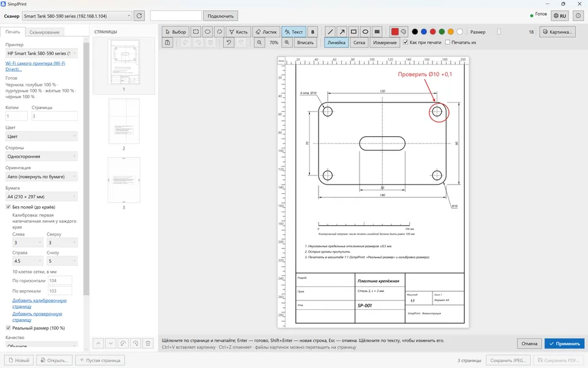This screenshot has height=368, width=588.
Task: Open the Принтер selection dropdown
Action: point(41,53)
